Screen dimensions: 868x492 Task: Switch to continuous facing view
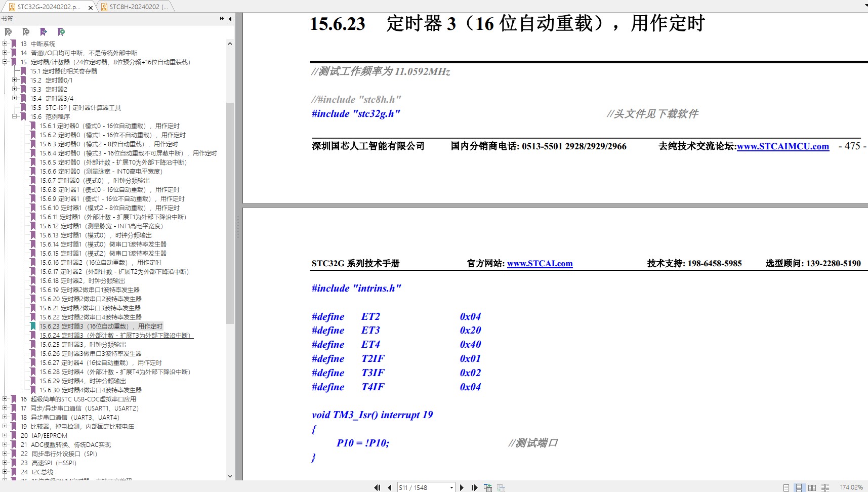click(825, 487)
